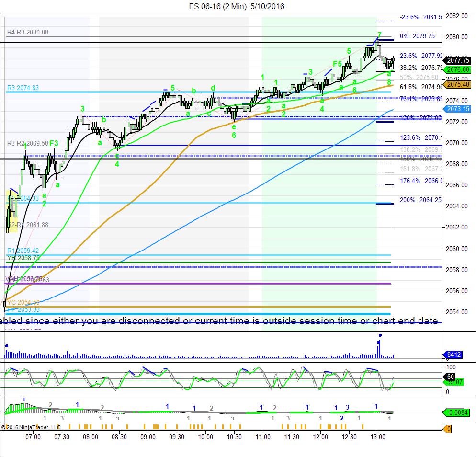
Task: Click the YC 2054.50 label
Action: [23, 302]
